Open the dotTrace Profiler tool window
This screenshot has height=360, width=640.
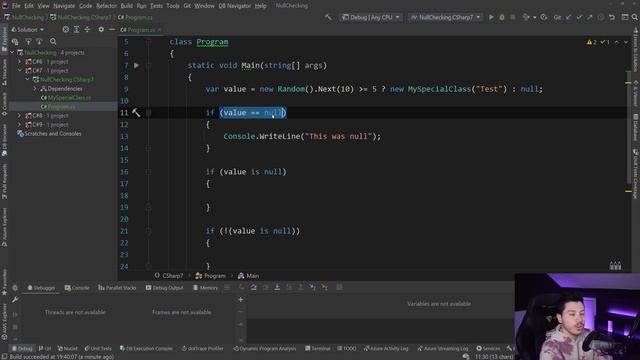pyautogui.click(x=202, y=349)
